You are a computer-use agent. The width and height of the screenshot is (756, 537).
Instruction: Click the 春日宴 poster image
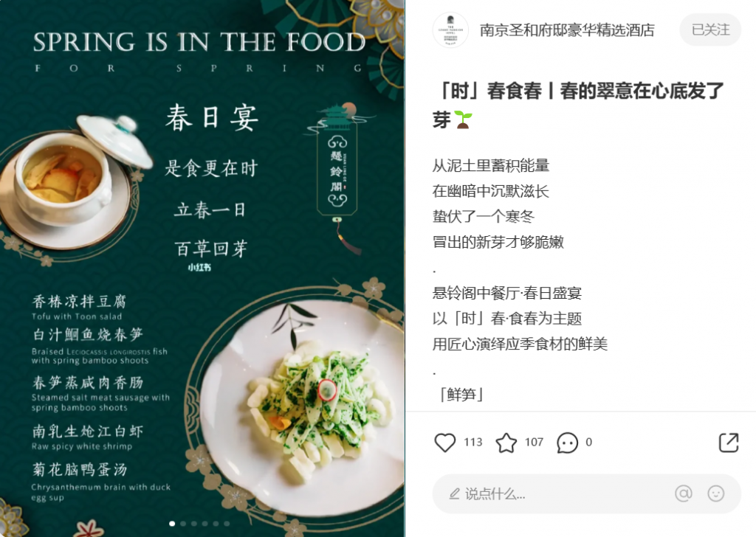pos(202,268)
